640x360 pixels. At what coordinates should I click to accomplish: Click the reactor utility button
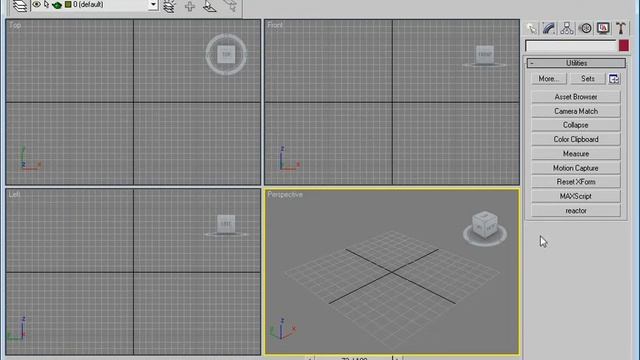[576, 211]
